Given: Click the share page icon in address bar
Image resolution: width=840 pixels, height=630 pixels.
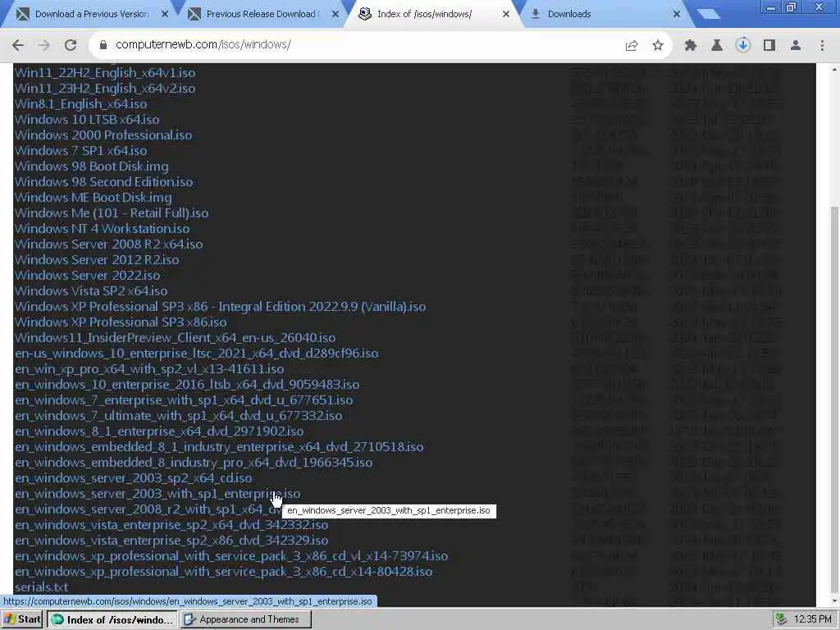Looking at the screenshot, I should click(x=632, y=46).
